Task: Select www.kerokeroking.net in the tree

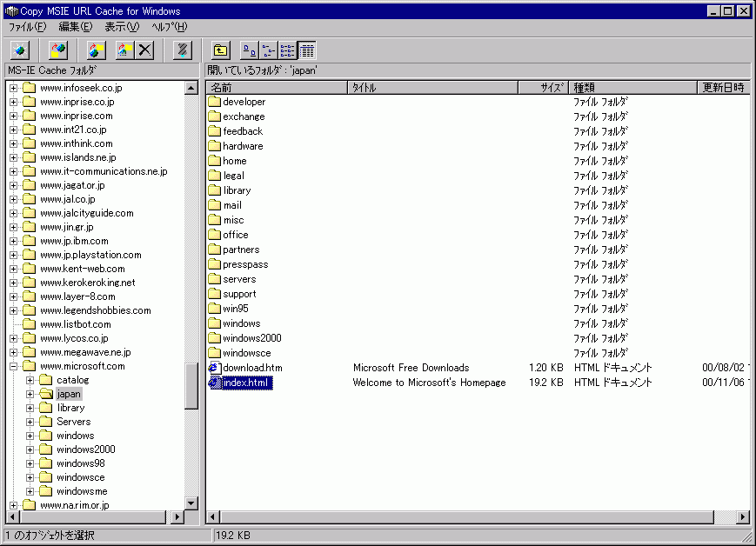Action: click(x=88, y=283)
